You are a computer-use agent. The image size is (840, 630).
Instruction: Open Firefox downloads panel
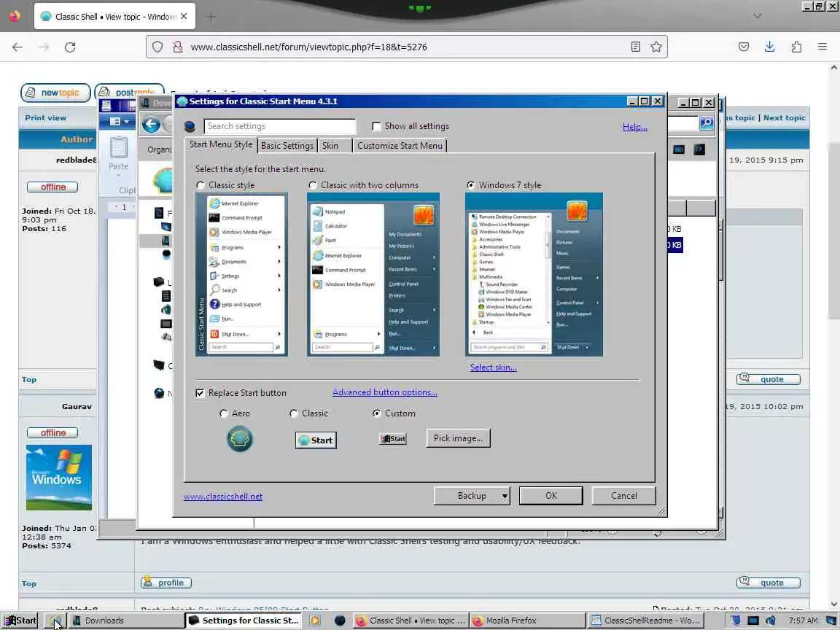point(769,47)
